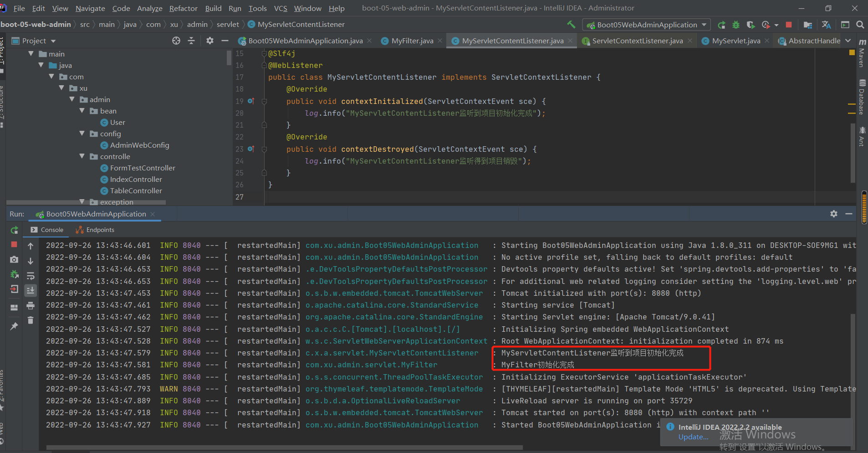Open the Run Anything window icon
The height and width of the screenshot is (453, 868).
point(845,25)
